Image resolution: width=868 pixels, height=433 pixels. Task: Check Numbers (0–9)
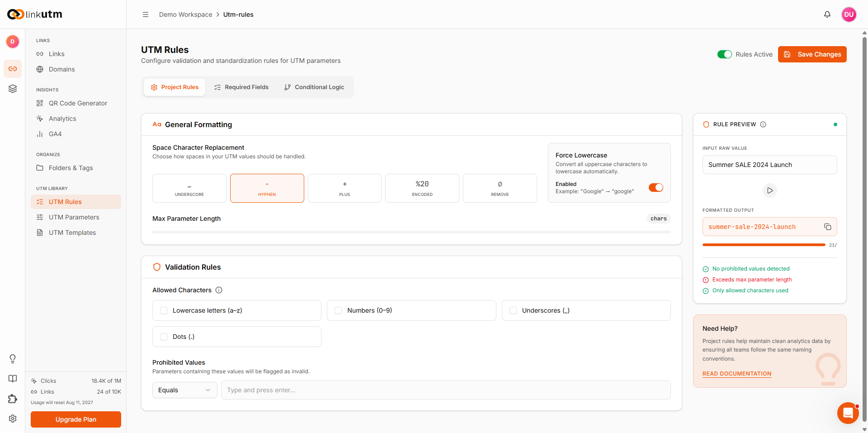[x=338, y=310]
